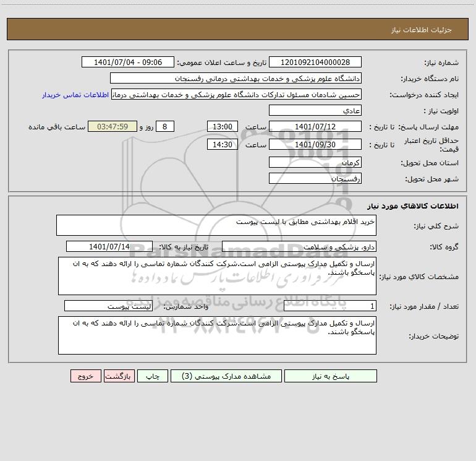Click the countdown timer 03:47:59

(113, 126)
